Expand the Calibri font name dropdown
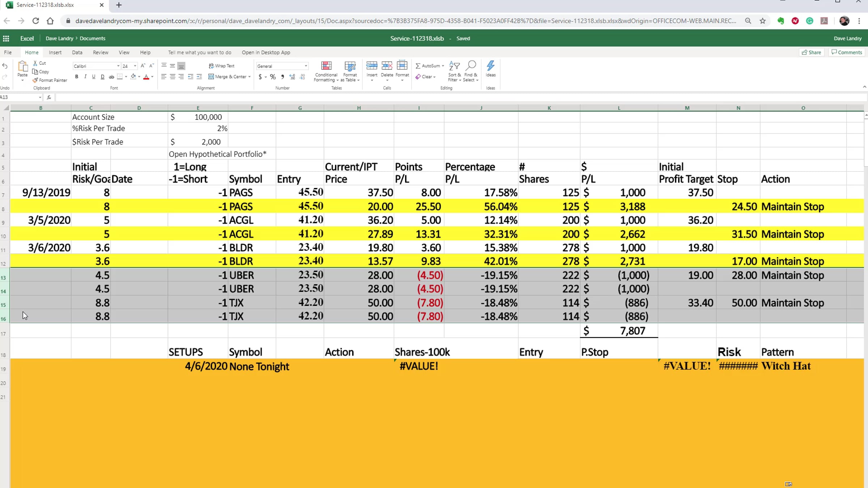Image resolution: width=868 pixels, height=488 pixels. pyautogui.click(x=118, y=66)
